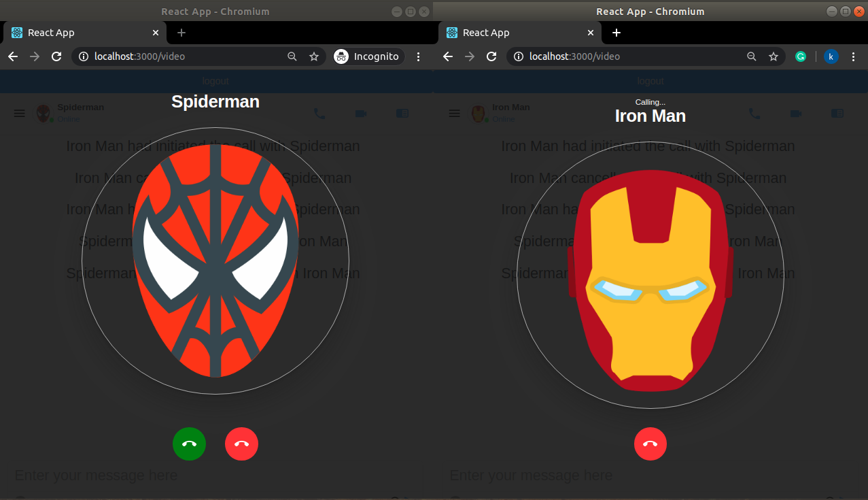
Task: View site info icon in right address bar
Action: click(x=519, y=56)
